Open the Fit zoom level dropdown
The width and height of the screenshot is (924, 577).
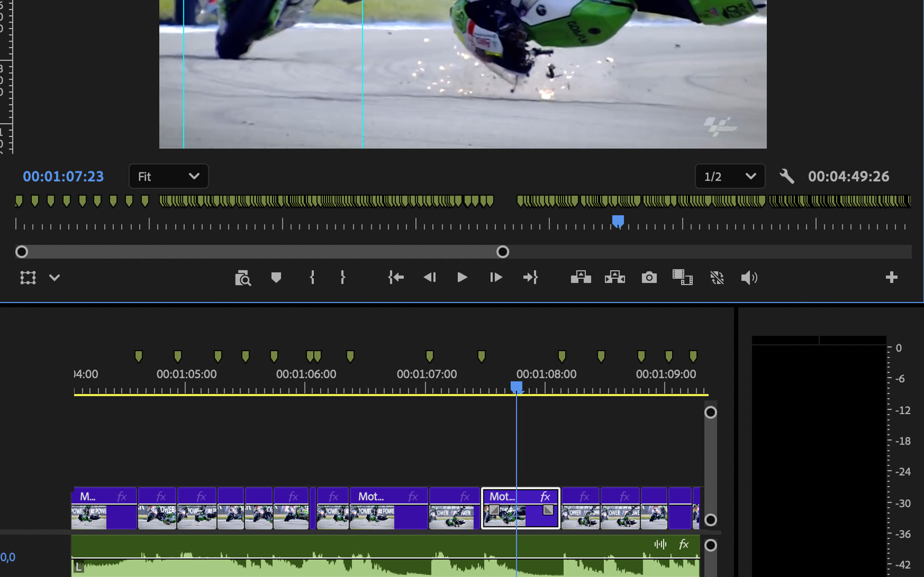click(168, 177)
